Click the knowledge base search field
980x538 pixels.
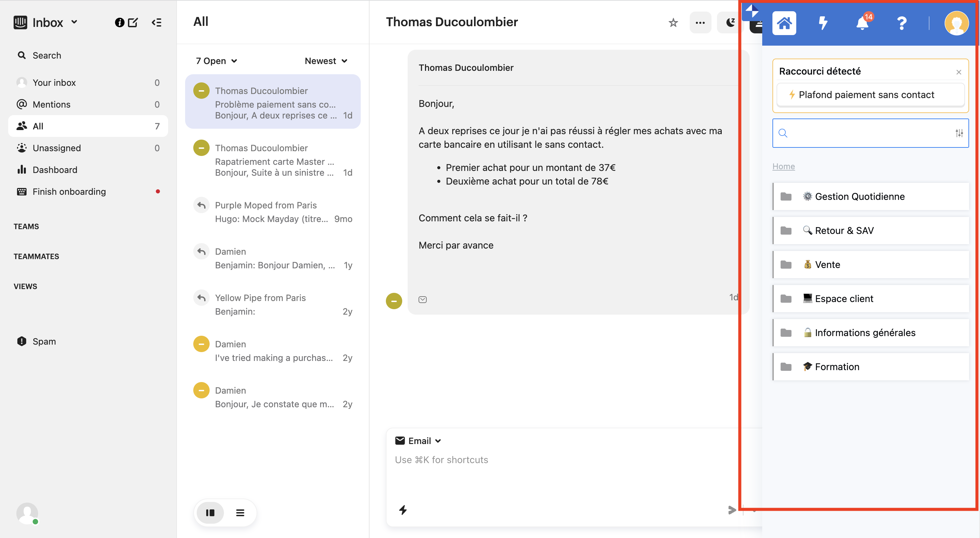tap(867, 133)
